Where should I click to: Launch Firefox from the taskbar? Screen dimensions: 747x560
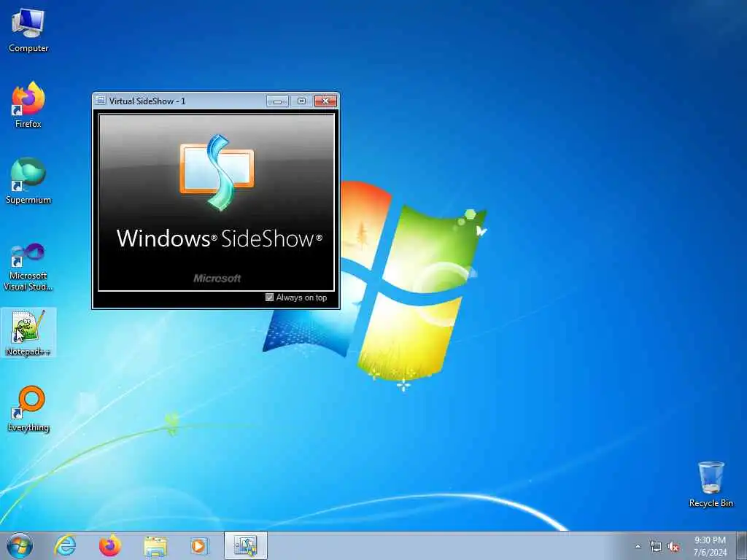tap(109, 545)
